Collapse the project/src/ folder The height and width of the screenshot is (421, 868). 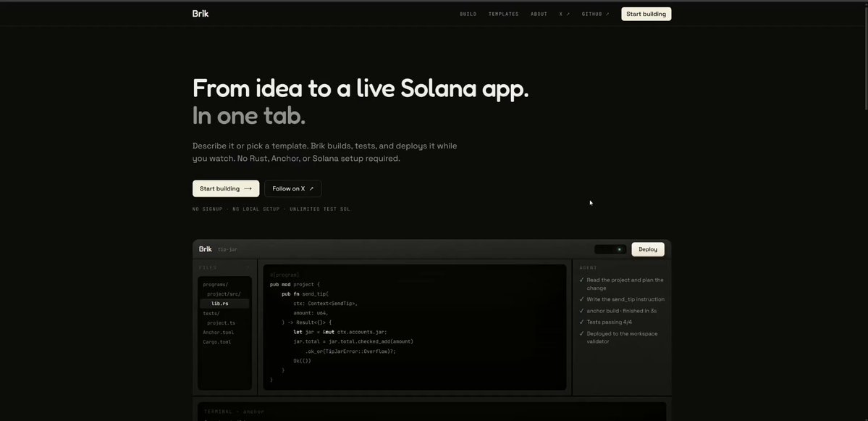(x=224, y=294)
